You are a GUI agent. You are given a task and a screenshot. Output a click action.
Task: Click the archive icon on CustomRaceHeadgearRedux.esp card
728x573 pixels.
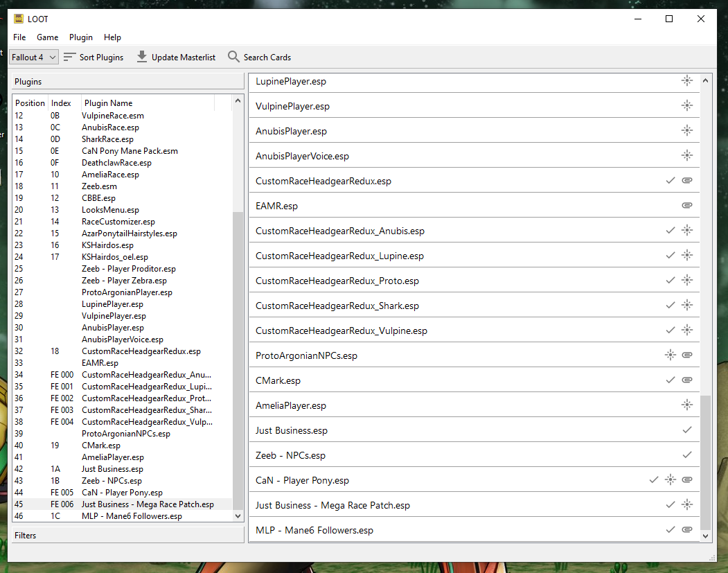(x=687, y=181)
